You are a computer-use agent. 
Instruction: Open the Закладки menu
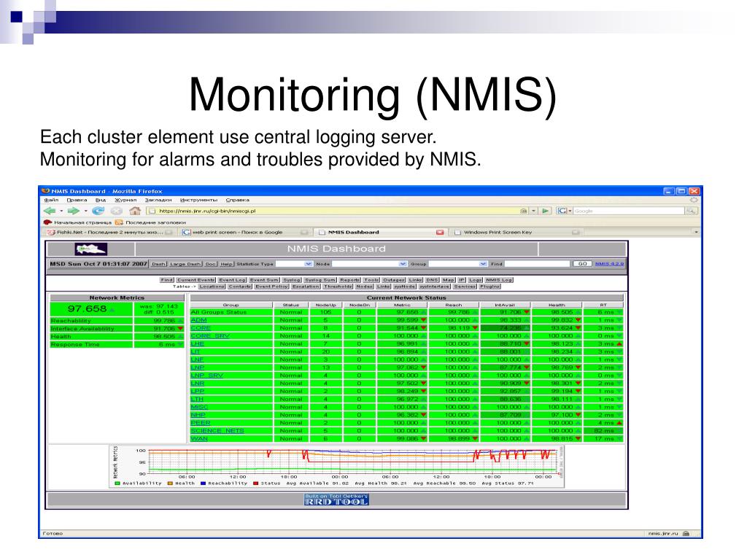coord(158,200)
